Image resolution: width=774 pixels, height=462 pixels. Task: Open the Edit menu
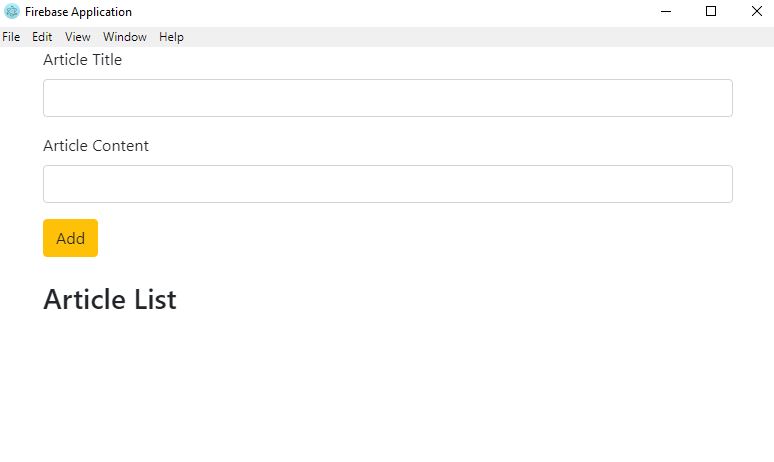coord(42,37)
